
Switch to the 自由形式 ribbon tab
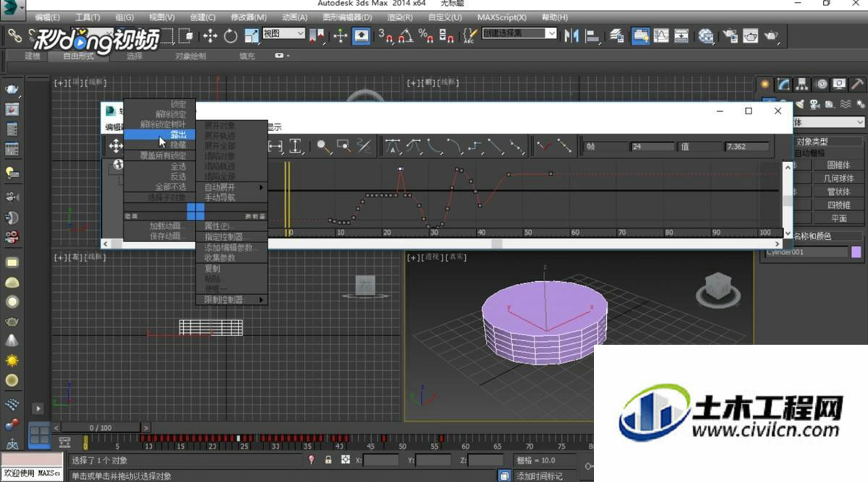(x=78, y=56)
